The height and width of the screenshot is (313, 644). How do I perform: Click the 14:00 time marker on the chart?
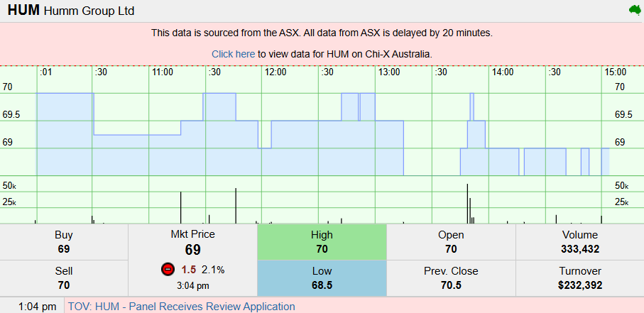click(502, 72)
